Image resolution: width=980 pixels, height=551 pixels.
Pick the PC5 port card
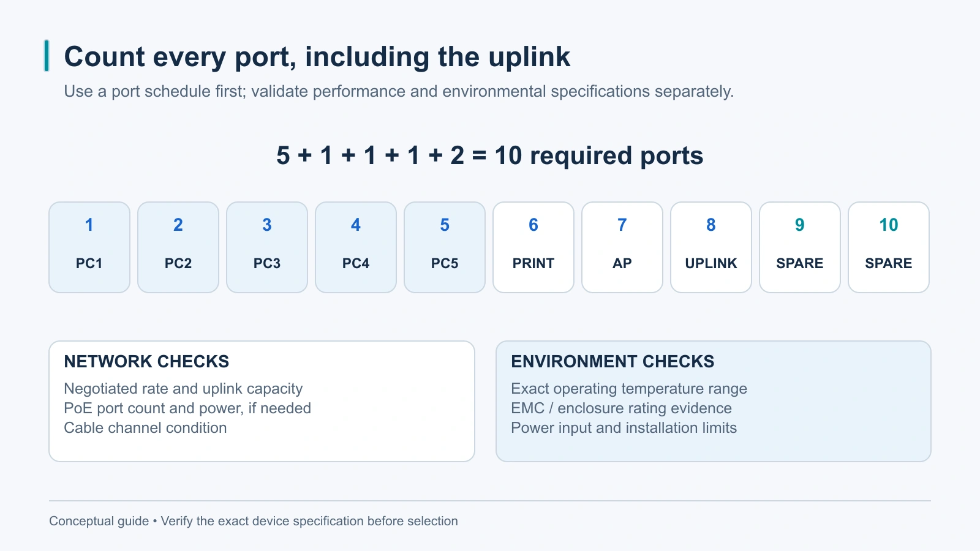pos(445,247)
